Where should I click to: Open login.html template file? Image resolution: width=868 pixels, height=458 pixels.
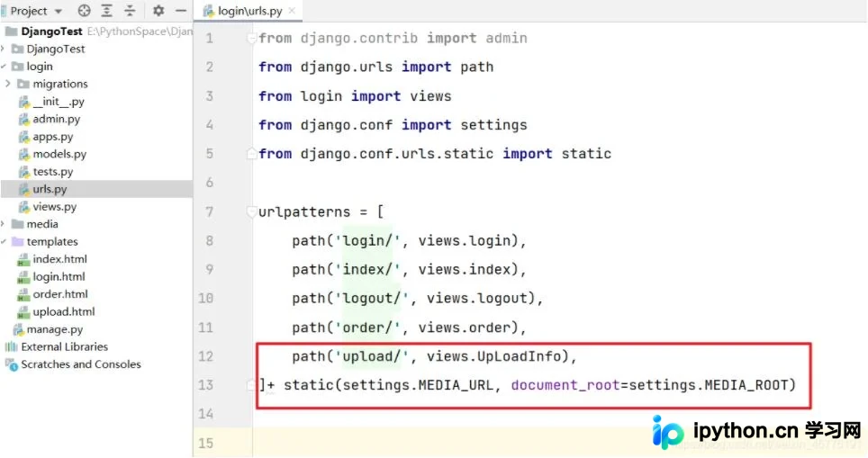point(59,276)
